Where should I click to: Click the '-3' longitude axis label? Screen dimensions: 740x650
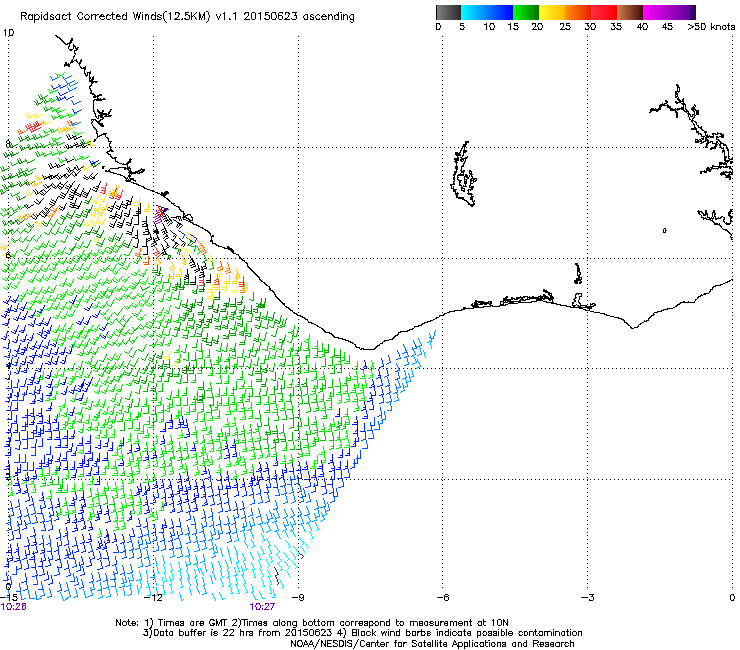click(587, 598)
